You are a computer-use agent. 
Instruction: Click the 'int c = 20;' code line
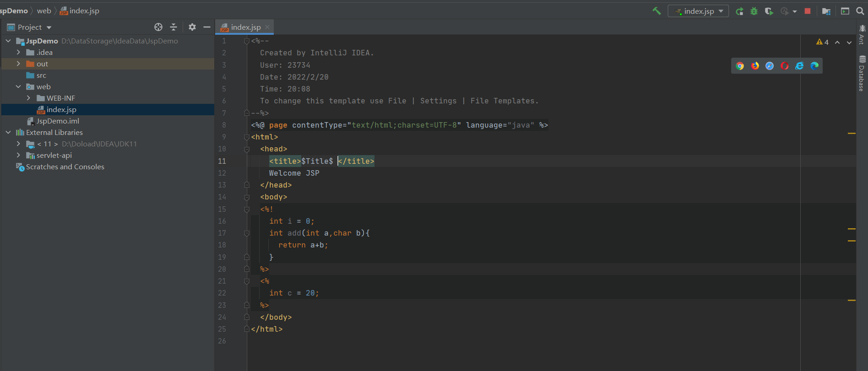[294, 293]
